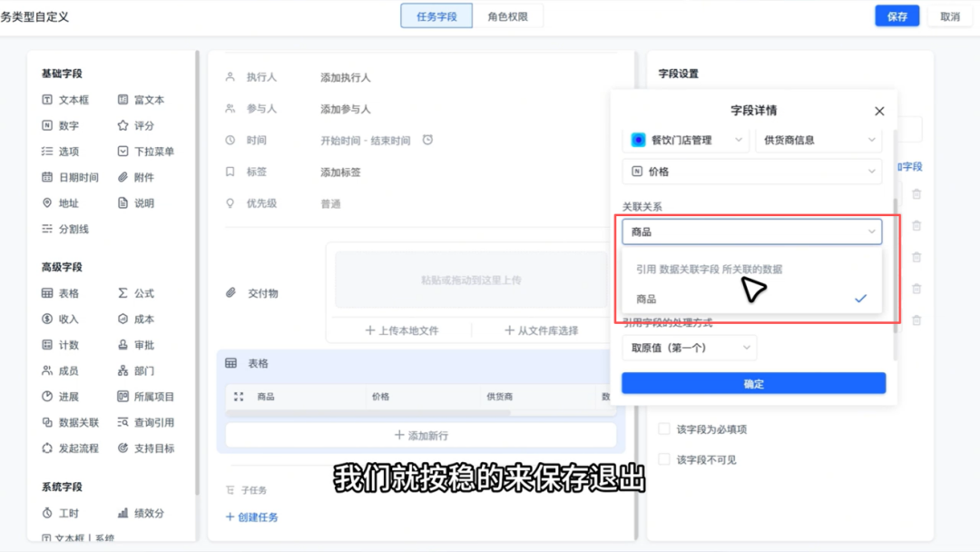Select the 进展 progress field
The width and height of the screenshot is (980, 552).
coord(61,397)
